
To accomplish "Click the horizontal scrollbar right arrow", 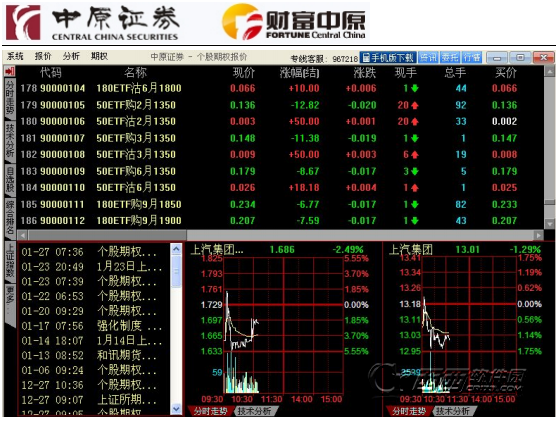I will [538, 235].
